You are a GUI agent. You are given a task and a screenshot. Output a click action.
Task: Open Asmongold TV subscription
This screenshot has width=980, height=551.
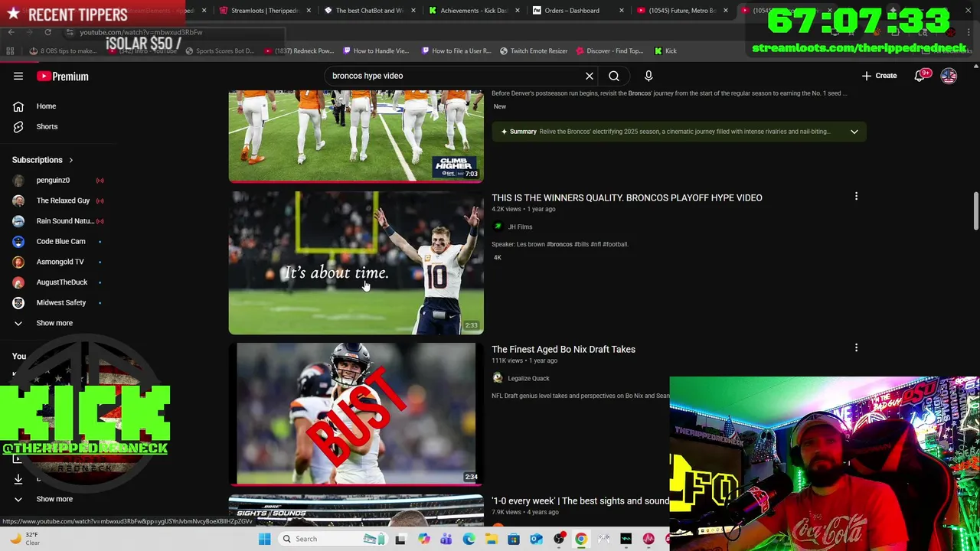[x=58, y=262]
